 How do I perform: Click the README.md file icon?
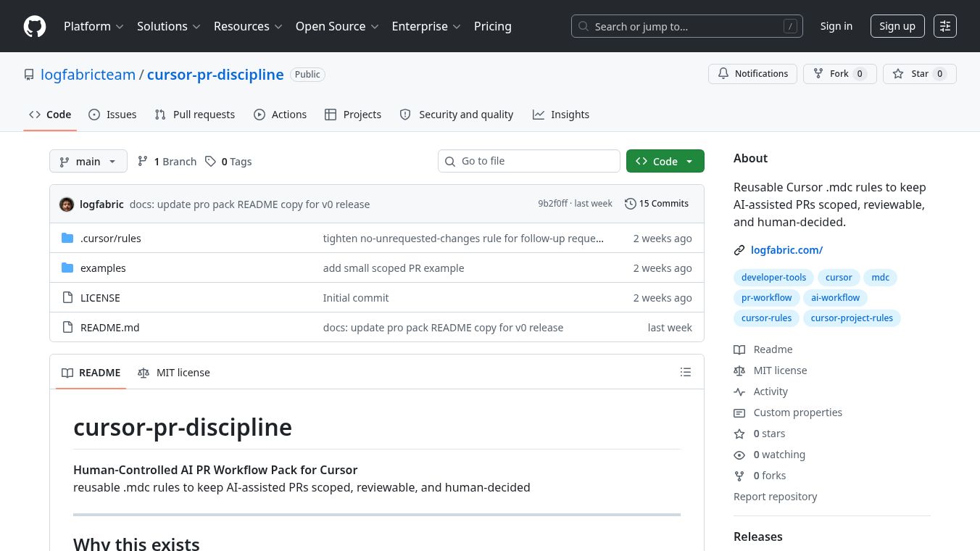[67, 327]
